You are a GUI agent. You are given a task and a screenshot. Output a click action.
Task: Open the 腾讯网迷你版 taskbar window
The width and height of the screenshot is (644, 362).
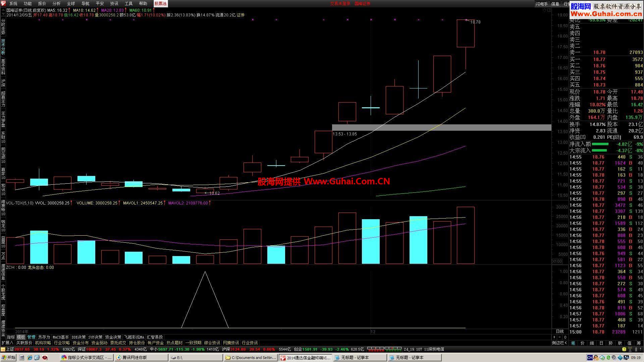click(x=141, y=358)
